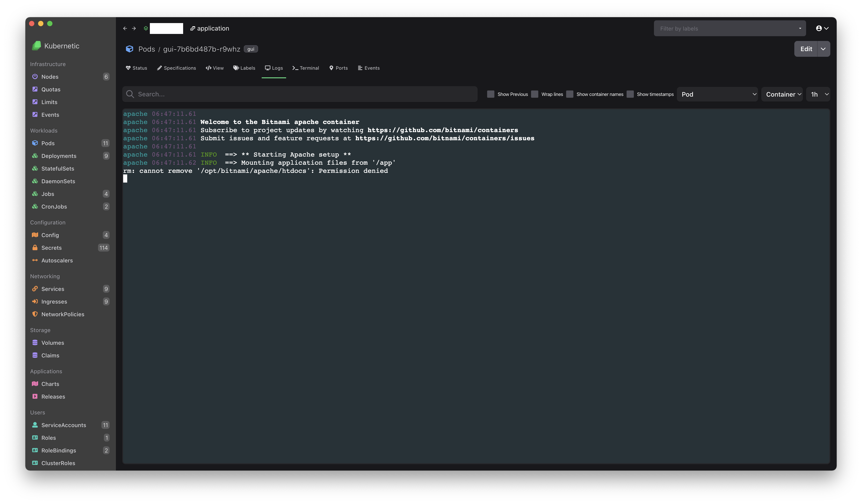This screenshot has height=504, width=862.
Task: Open the CronJobs workload list
Action: click(54, 207)
